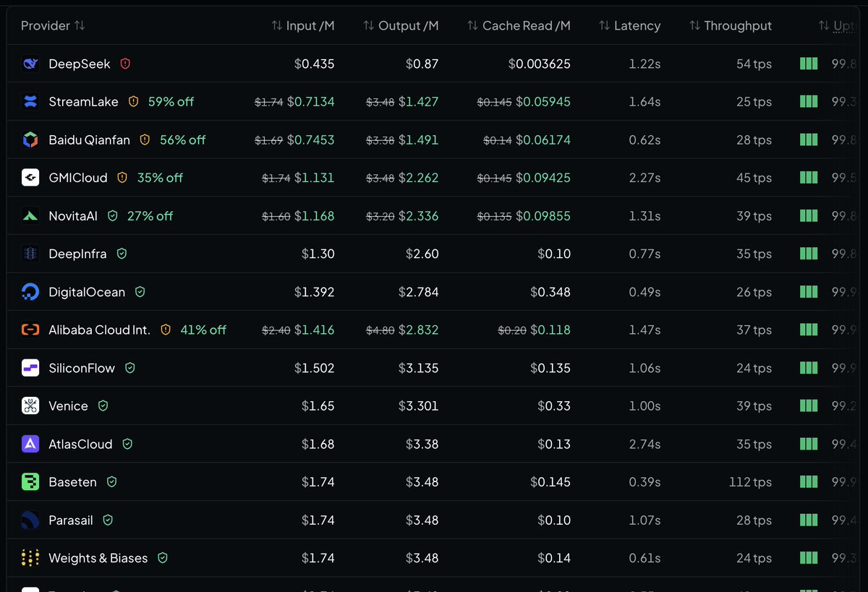Click the AtlasCloud provider logo
868x592 pixels.
click(30, 444)
